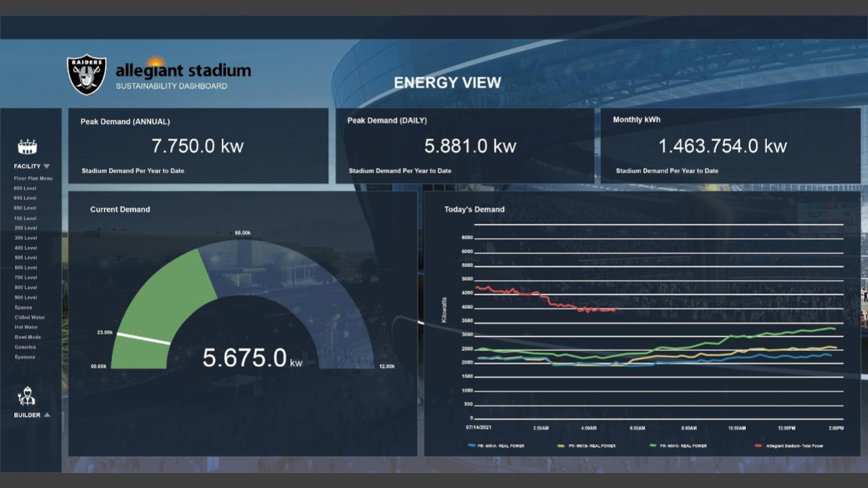Click the 07/14/2021 date axis label
868x488 pixels.
click(x=479, y=428)
